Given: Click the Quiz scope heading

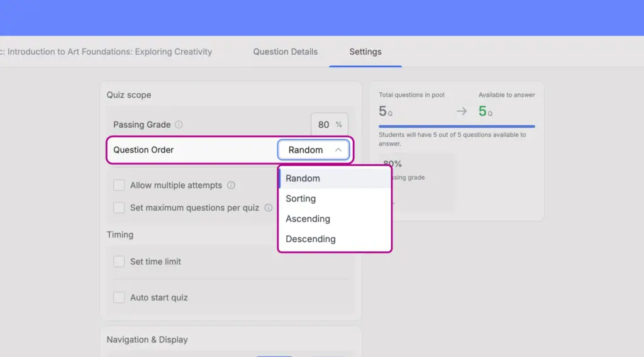Looking at the screenshot, I should (129, 95).
